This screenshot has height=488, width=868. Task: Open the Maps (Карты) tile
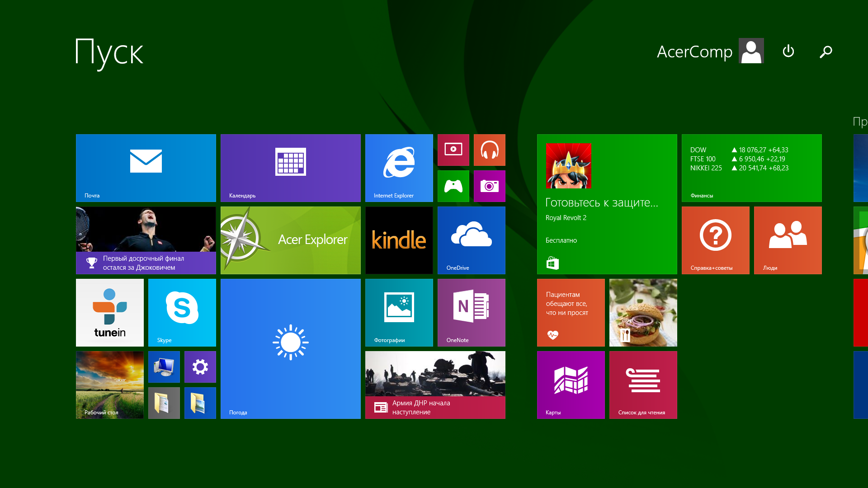(x=571, y=385)
